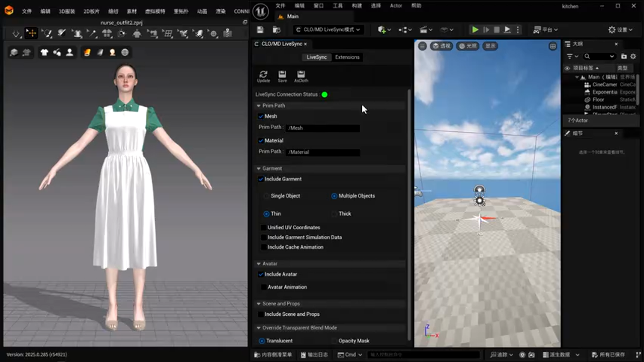Open viewport hamburger menu options
This screenshot has width=644, height=362.
point(422,46)
